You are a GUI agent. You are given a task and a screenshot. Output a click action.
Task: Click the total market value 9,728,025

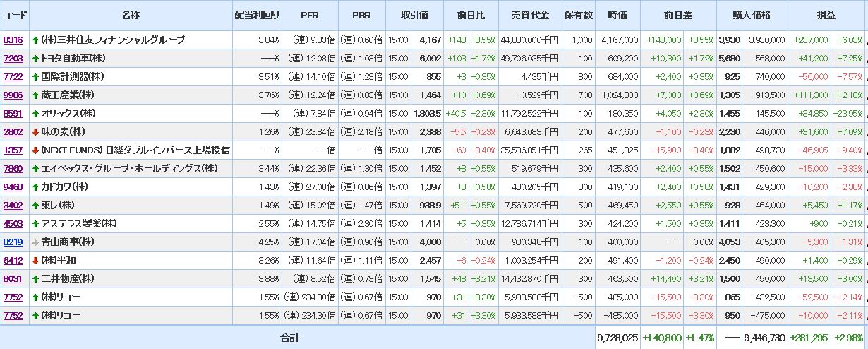click(x=617, y=338)
